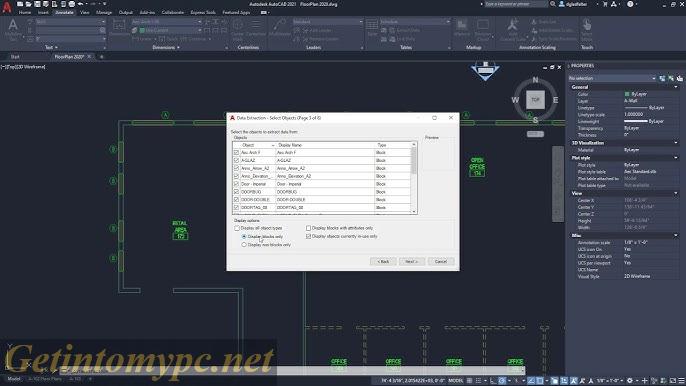Viewport: 686px width, 386px height.
Task: Click Quick Select icon in Properties panel
Action: pyautogui.click(x=679, y=78)
